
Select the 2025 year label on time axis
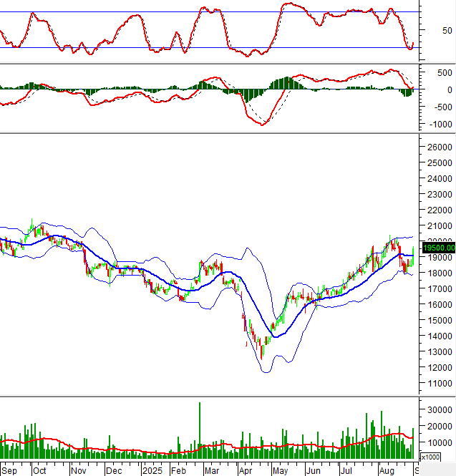tap(152, 470)
